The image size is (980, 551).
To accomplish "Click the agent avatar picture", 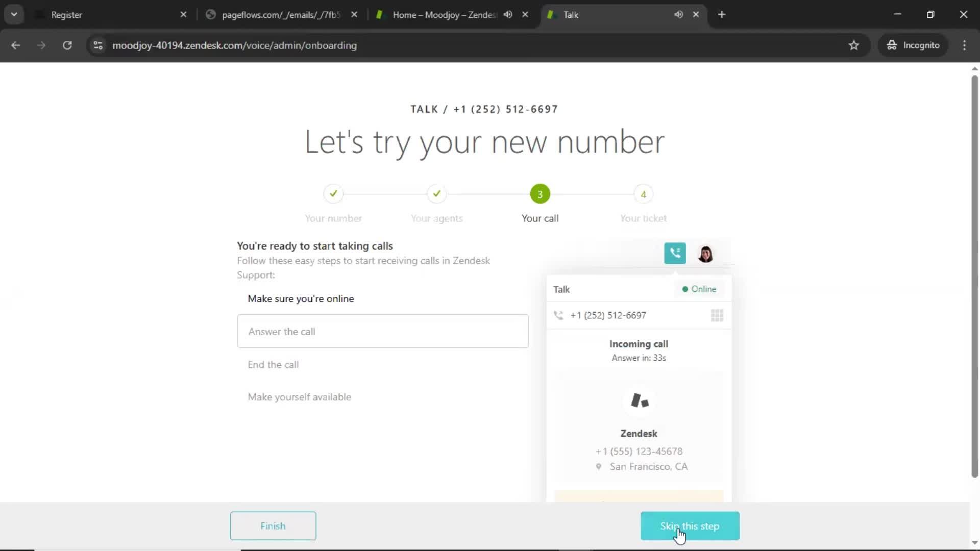I will (x=705, y=254).
